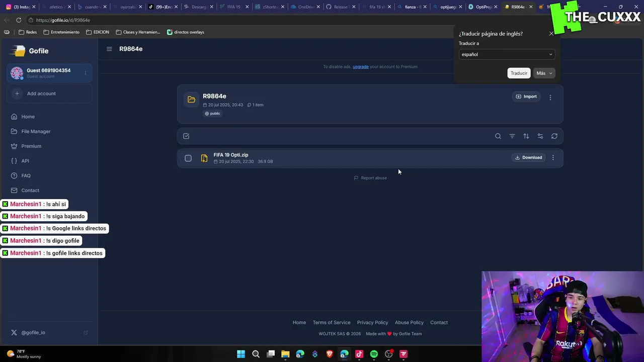Click the external link icon beside @gofile_io
Screen dimensions: 644x362
tap(86, 332)
